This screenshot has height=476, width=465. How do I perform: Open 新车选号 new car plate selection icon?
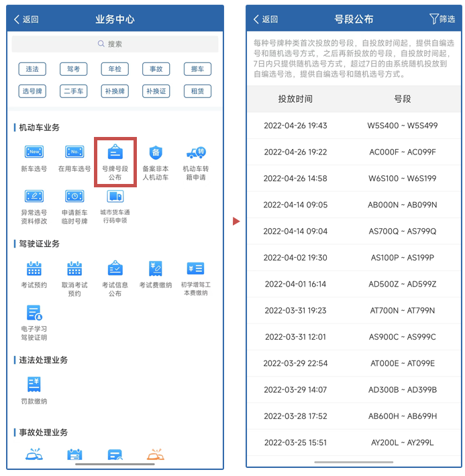(x=34, y=152)
